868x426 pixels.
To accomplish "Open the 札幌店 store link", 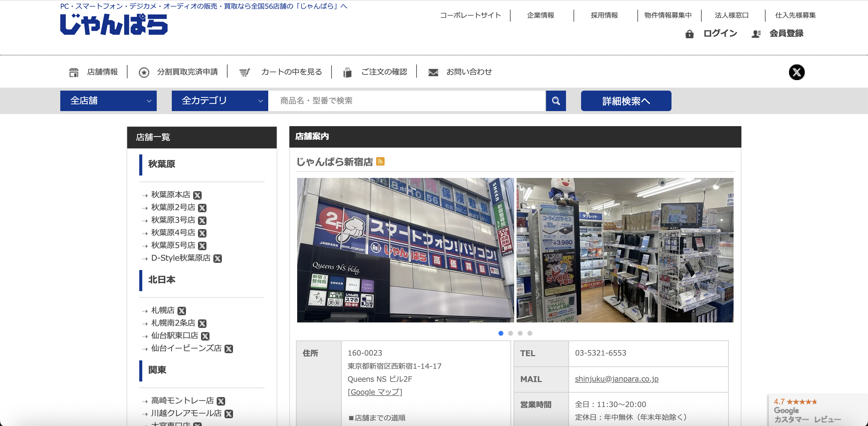I will pyautogui.click(x=163, y=310).
